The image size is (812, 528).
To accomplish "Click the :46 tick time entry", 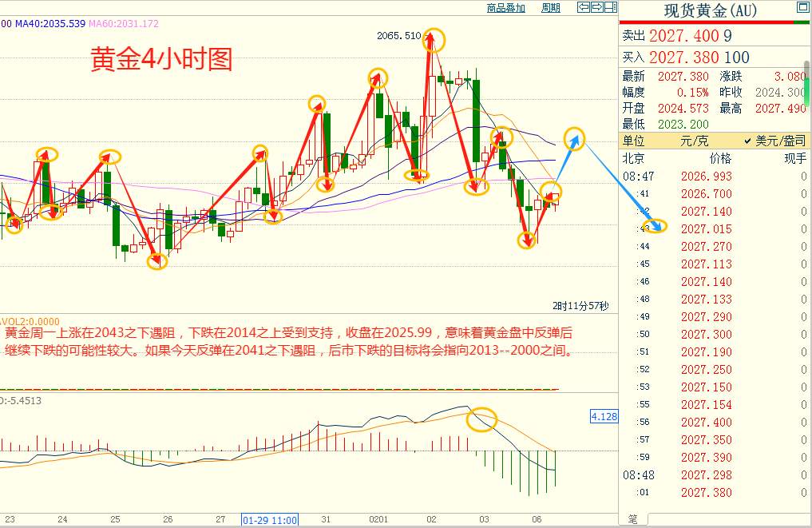I will [x=643, y=282].
